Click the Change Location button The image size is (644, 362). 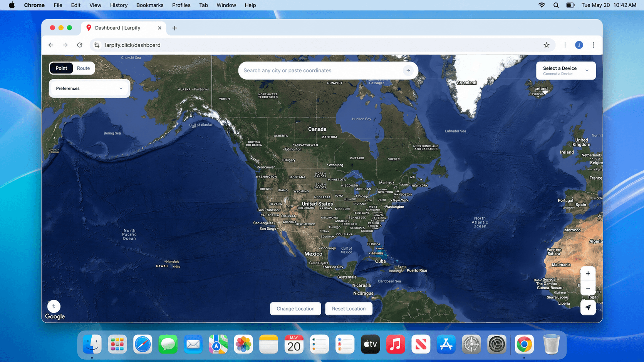pos(295,309)
